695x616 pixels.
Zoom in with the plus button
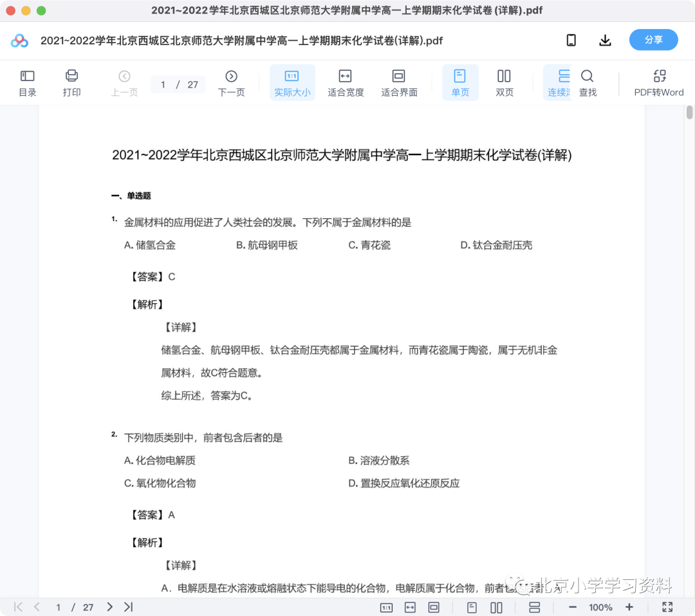629,607
